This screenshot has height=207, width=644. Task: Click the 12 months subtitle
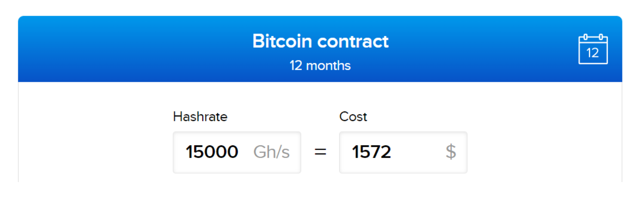click(x=320, y=65)
